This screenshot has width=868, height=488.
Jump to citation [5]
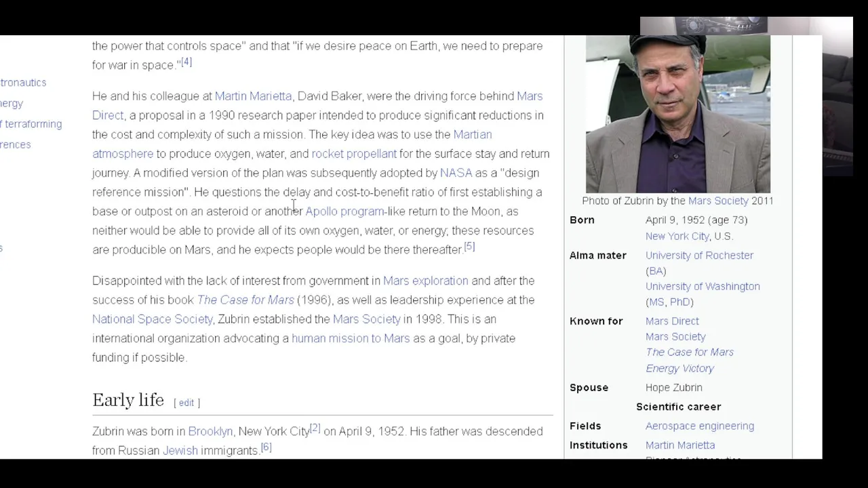(469, 247)
